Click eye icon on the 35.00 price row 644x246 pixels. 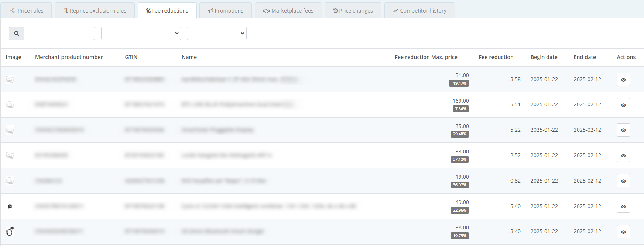pyautogui.click(x=623, y=130)
